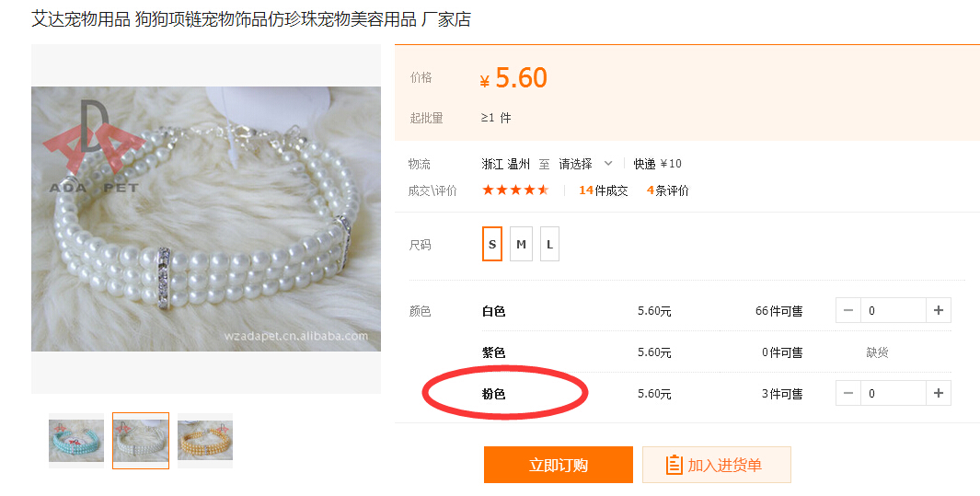This screenshot has width=980, height=496.
Task: Click the star rating icons
Action: point(515,190)
